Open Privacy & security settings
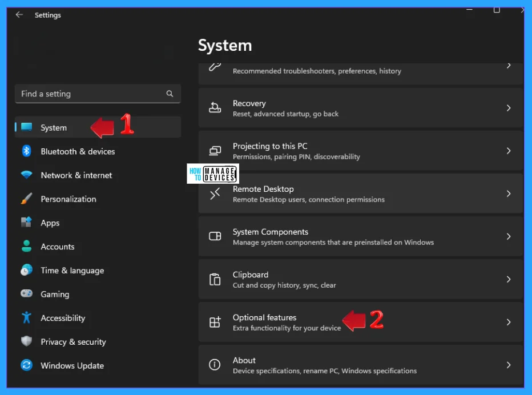The width and height of the screenshot is (532, 395). coord(98,341)
